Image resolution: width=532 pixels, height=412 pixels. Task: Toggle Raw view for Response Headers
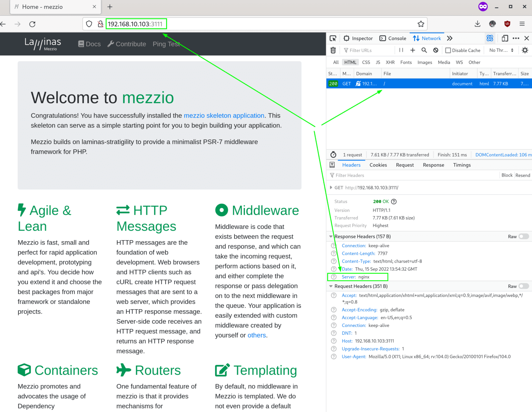coord(523,236)
